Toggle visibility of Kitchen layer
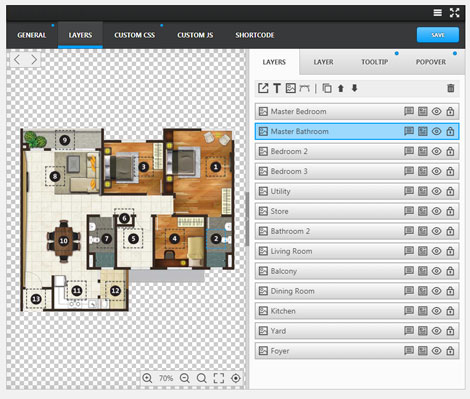Screen dimensions: 470x399 pyautogui.click(x=436, y=311)
